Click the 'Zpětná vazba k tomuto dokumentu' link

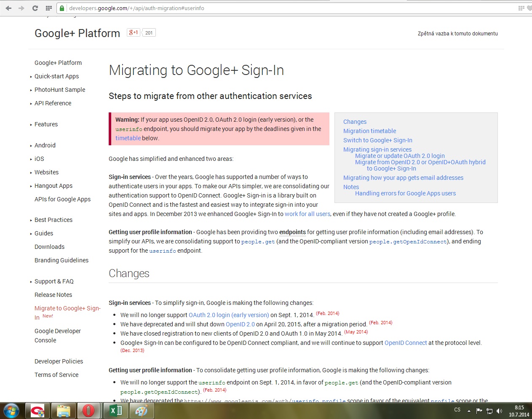point(457,34)
